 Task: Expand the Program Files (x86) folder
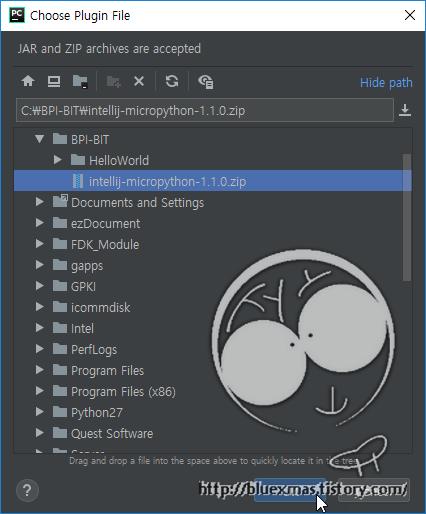(x=40, y=391)
